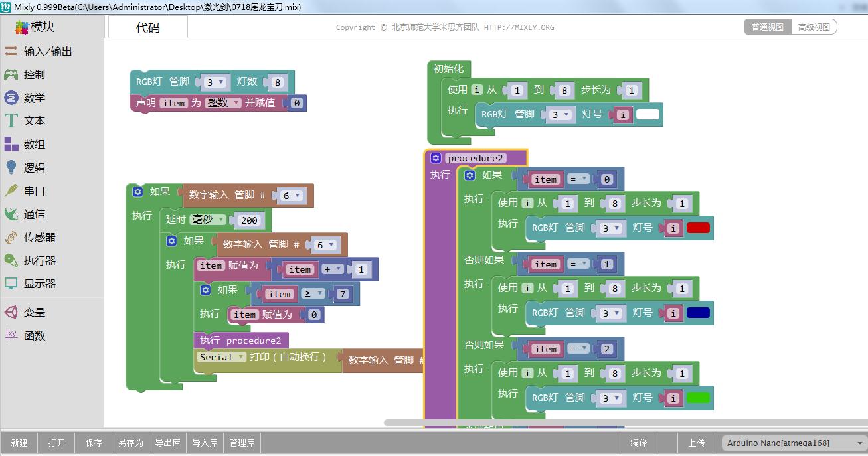Open 整数 type dropdown in declaration block
Viewport: 868px width, 456px height.
tap(222, 103)
